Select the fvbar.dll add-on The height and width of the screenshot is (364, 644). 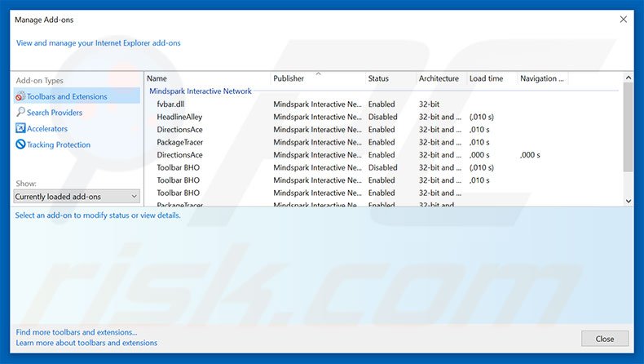[170, 104]
